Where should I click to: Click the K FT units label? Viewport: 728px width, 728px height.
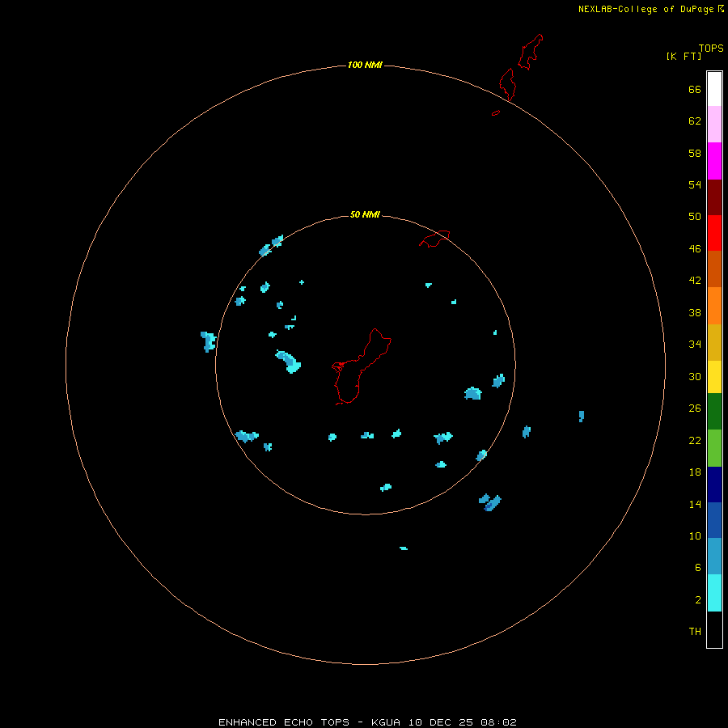[x=684, y=56]
